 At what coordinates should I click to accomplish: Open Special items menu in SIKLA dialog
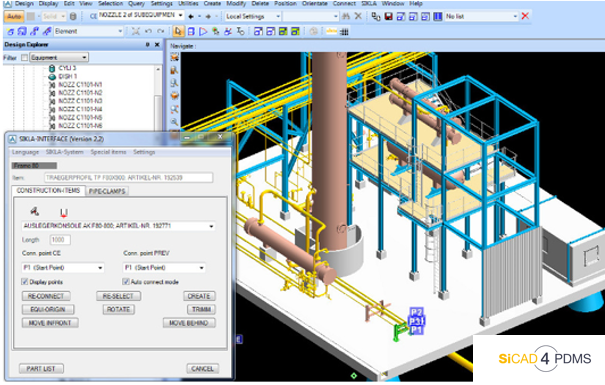(x=108, y=152)
